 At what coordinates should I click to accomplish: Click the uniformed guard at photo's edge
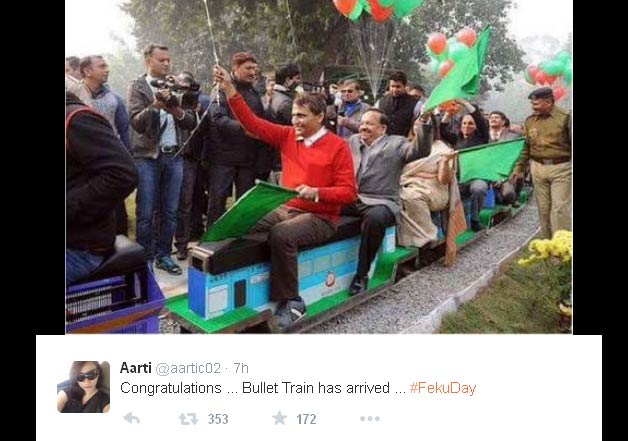(547, 160)
